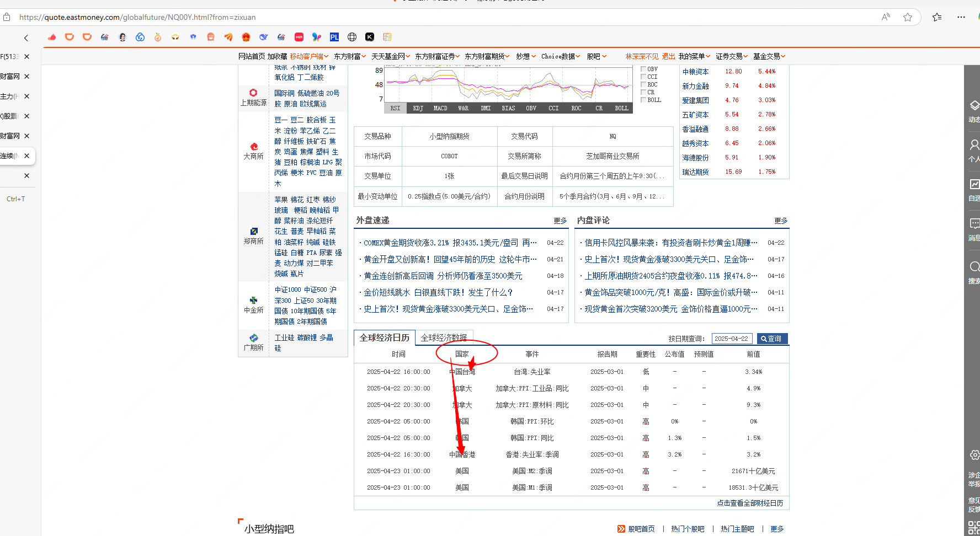
Task: Click the right sidebar search magnifier icon
Action: pos(974,267)
